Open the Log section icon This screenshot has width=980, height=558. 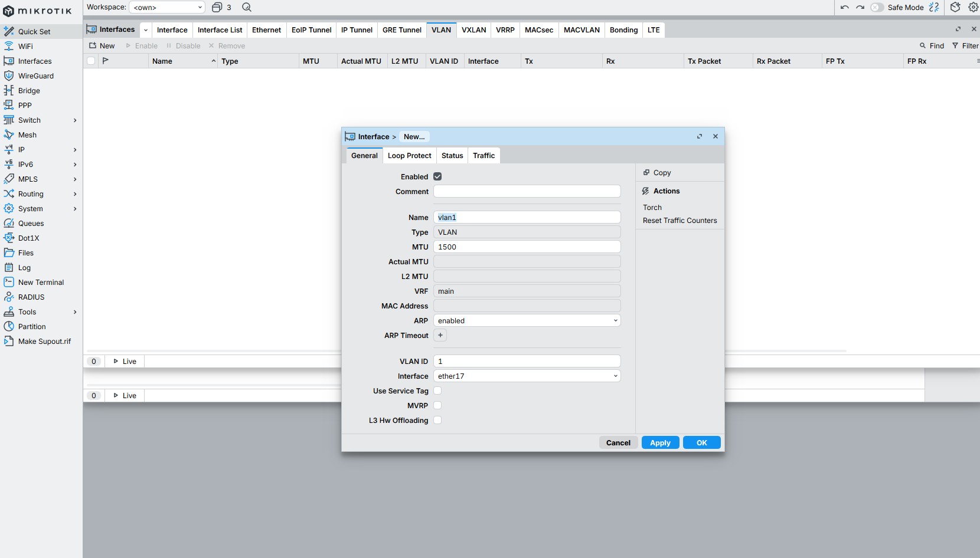[9, 267]
